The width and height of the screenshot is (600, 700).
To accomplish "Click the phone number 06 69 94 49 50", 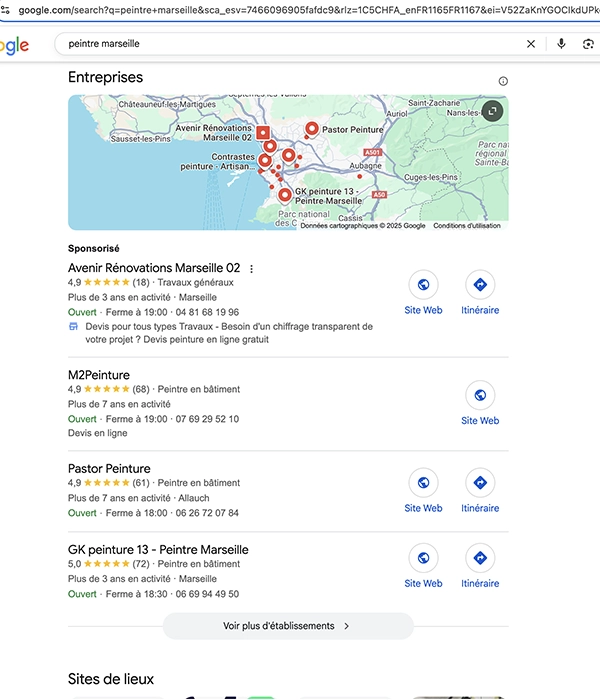I will coord(207,594).
